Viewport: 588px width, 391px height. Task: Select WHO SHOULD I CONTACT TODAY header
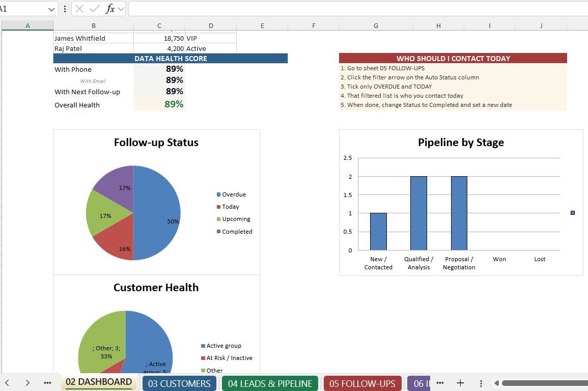tap(453, 58)
